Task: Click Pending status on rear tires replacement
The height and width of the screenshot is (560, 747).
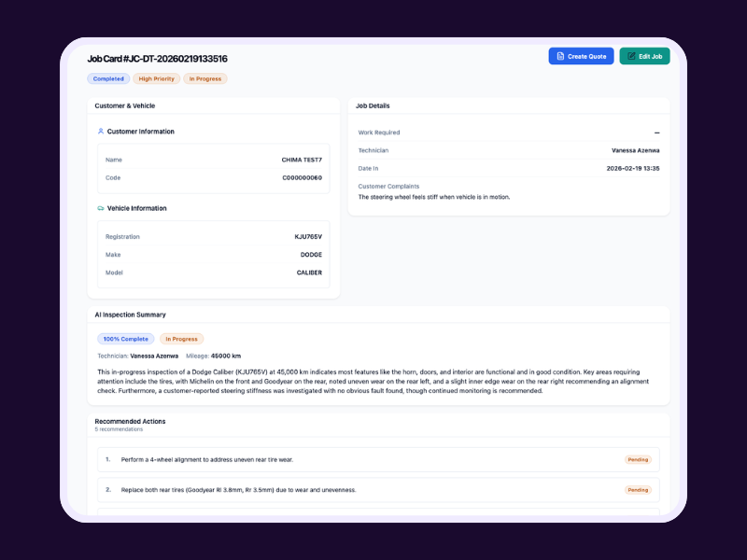Action: (638, 490)
